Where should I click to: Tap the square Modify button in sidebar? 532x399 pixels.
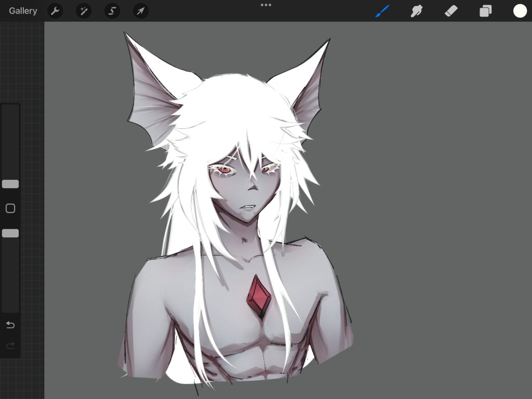(10, 208)
